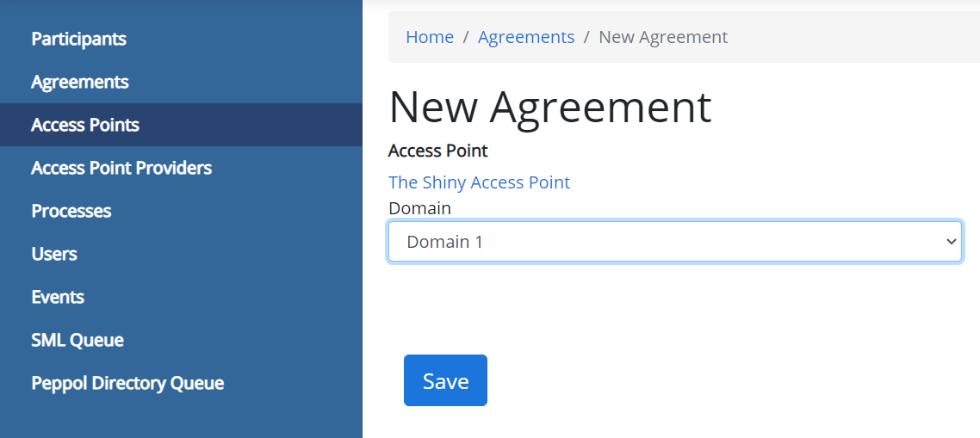Open the Participants sidebar menu item
The height and width of the screenshot is (438, 980).
78,39
